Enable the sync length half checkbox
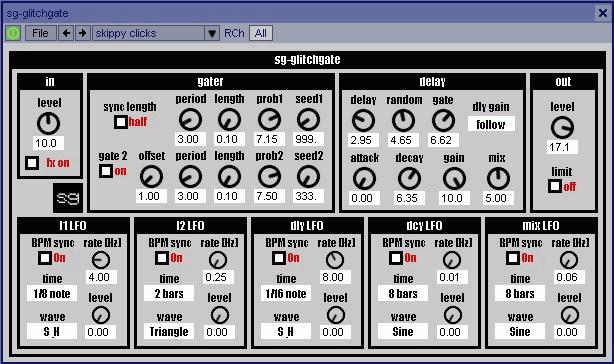This screenshot has width=614, height=364. 121,122
